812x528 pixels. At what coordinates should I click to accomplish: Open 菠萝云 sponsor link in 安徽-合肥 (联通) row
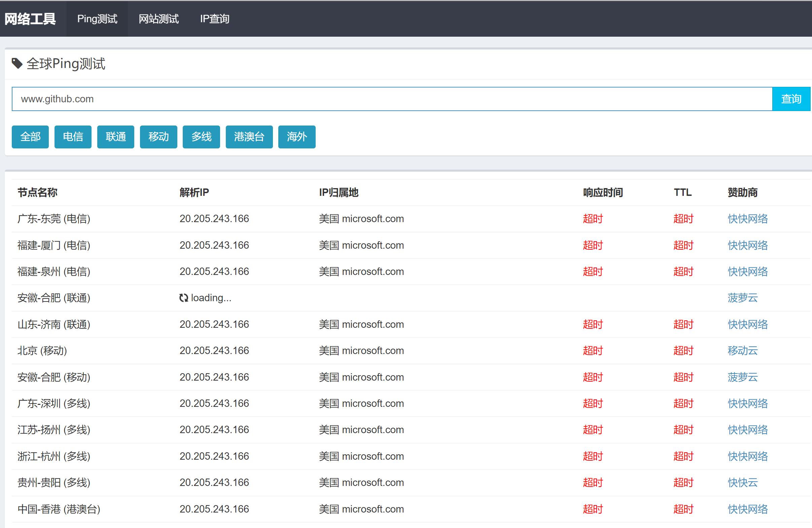pyautogui.click(x=742, y=298)
